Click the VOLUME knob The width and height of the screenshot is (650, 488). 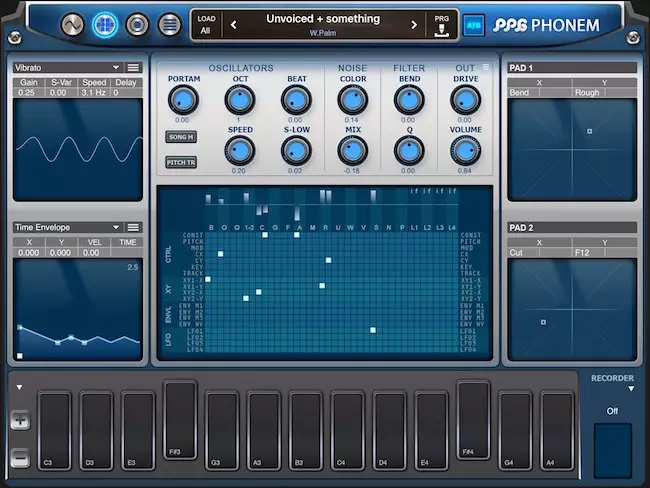[x=465, y=151]
